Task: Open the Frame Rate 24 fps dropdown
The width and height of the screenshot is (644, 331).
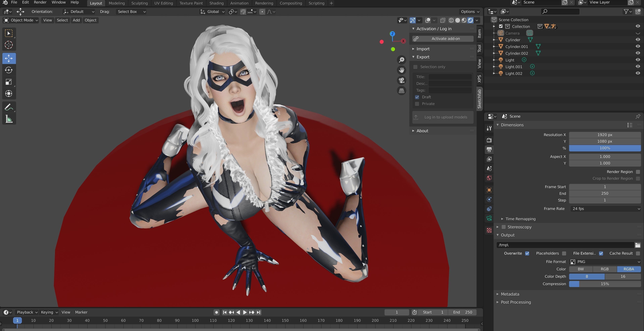Action: [605, 208]
